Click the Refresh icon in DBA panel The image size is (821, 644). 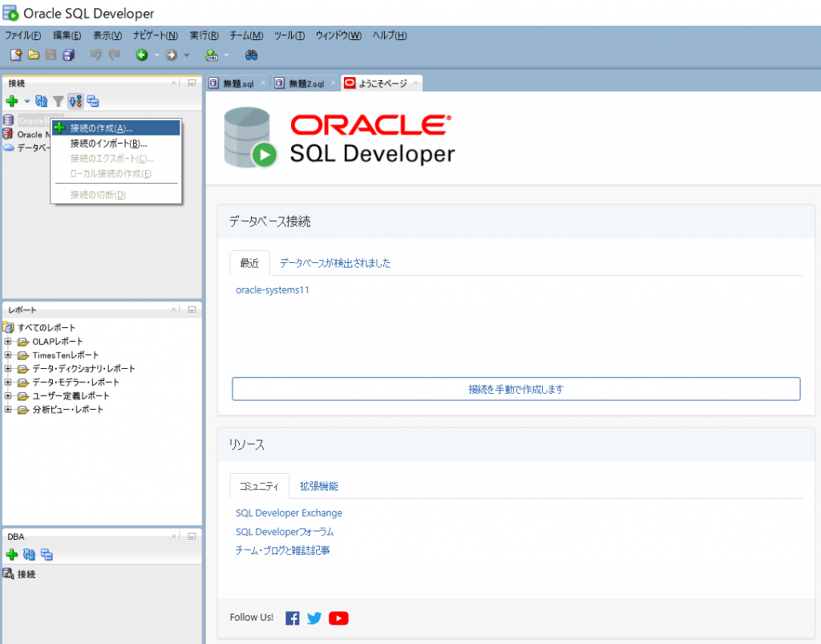point(30,554)
